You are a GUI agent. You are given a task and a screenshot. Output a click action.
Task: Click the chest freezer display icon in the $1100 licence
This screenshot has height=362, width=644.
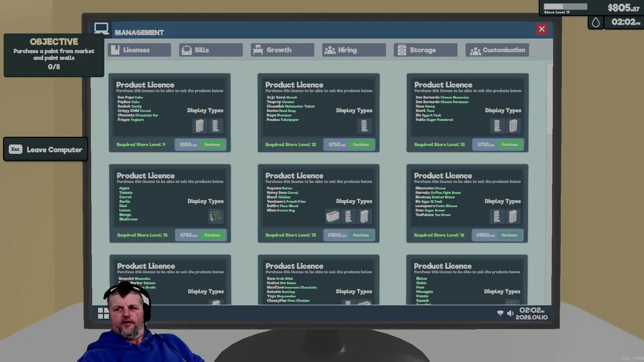coord(333,216)
